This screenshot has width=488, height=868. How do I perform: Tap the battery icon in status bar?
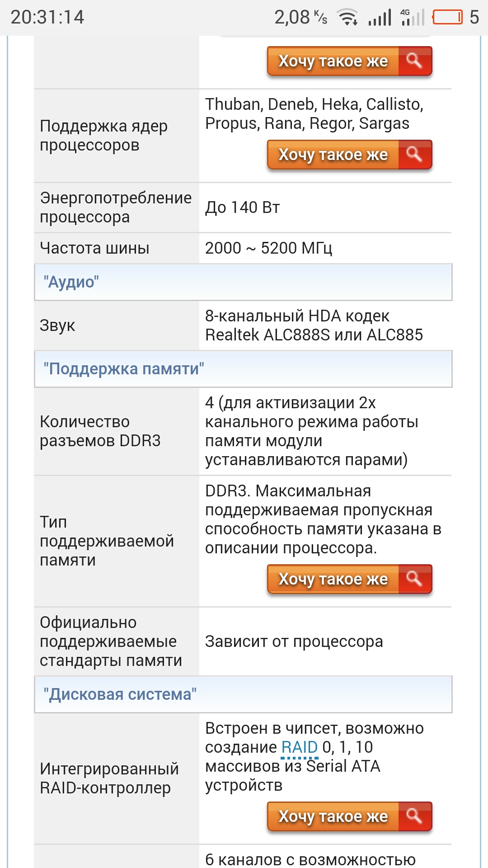pos(447,18)
